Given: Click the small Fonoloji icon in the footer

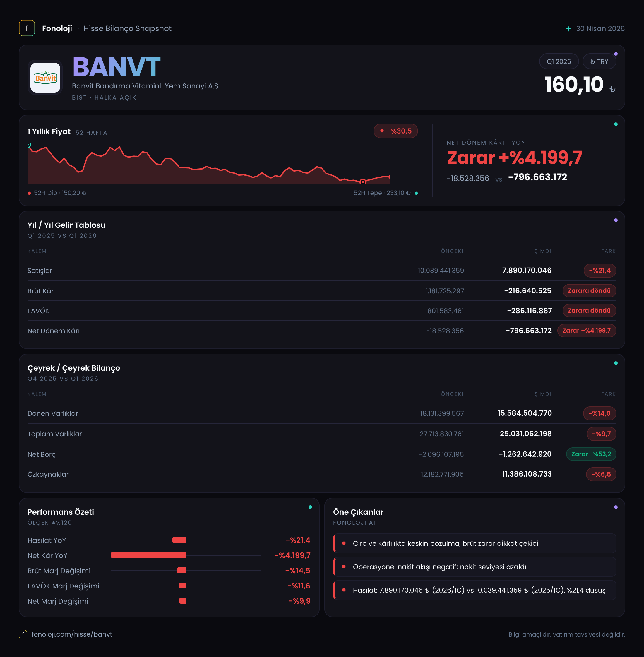Looking at the screenshot, I should [23, 634].
